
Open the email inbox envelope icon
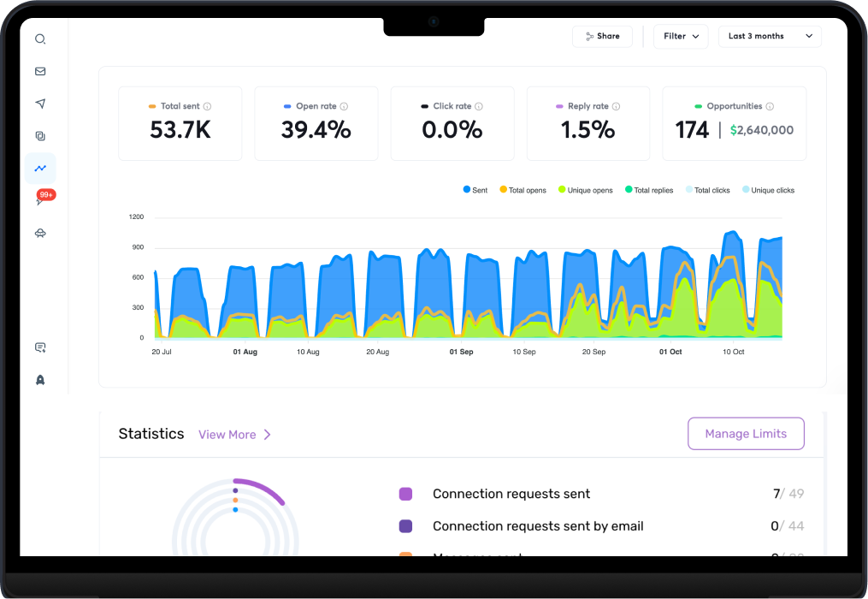tap(40, 72)
